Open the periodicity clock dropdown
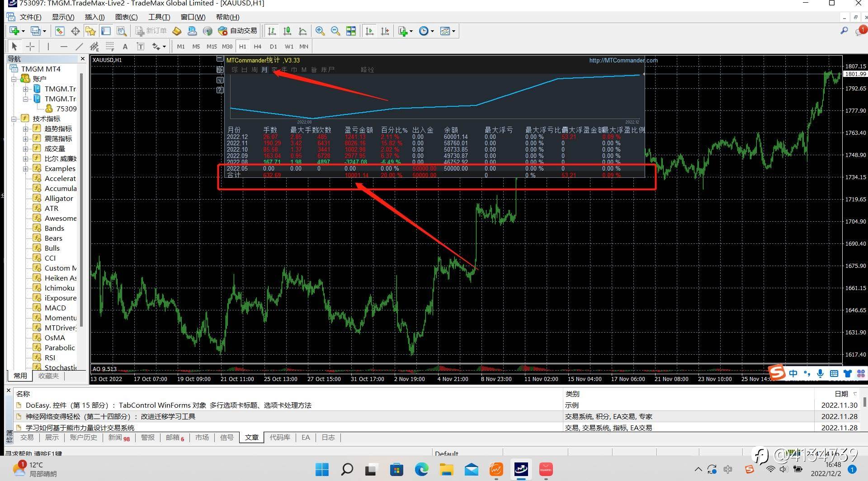The width and height of the screenshot is (868, 481). tap(426, 31)
